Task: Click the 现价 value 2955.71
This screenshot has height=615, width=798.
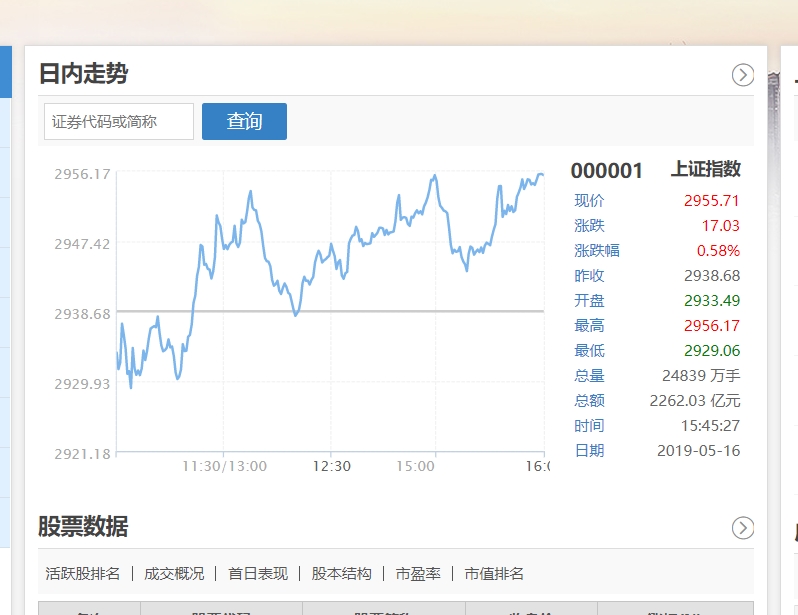Action: tap(711, 201)
